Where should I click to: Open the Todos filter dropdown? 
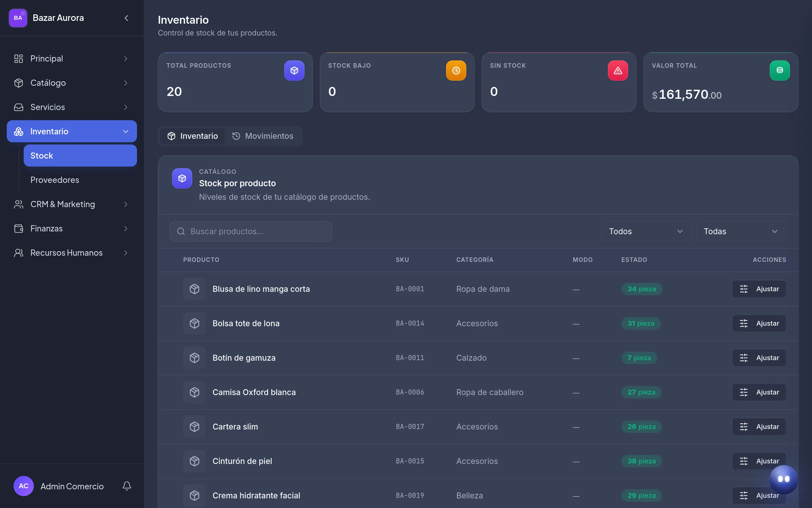[x=646, y=231]
